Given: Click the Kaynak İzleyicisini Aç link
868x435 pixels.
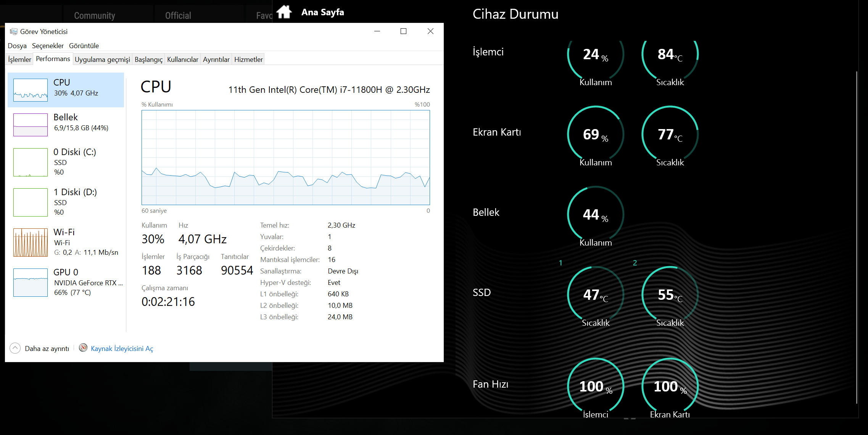Looking at the screenshot, I should coord(122,348).
